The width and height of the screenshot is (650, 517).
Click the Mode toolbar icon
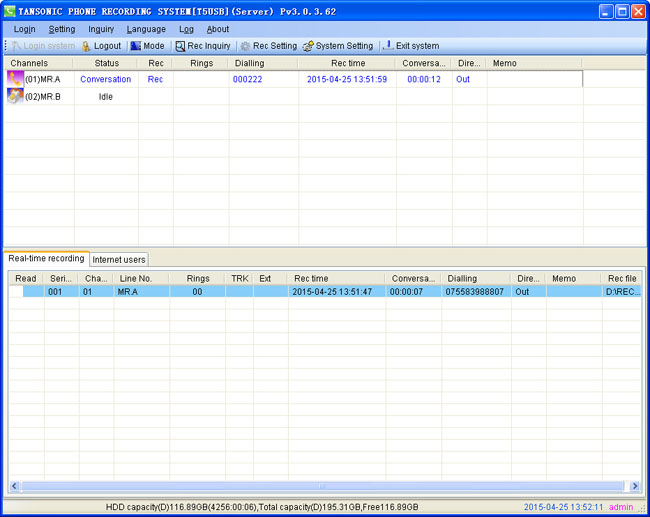[x=136, y=46]
